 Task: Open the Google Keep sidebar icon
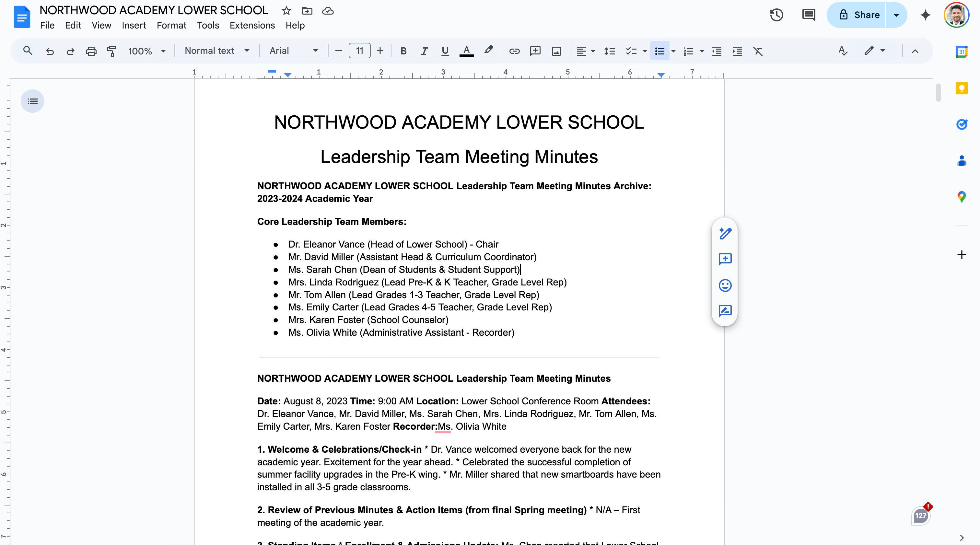tap(961, 88)
